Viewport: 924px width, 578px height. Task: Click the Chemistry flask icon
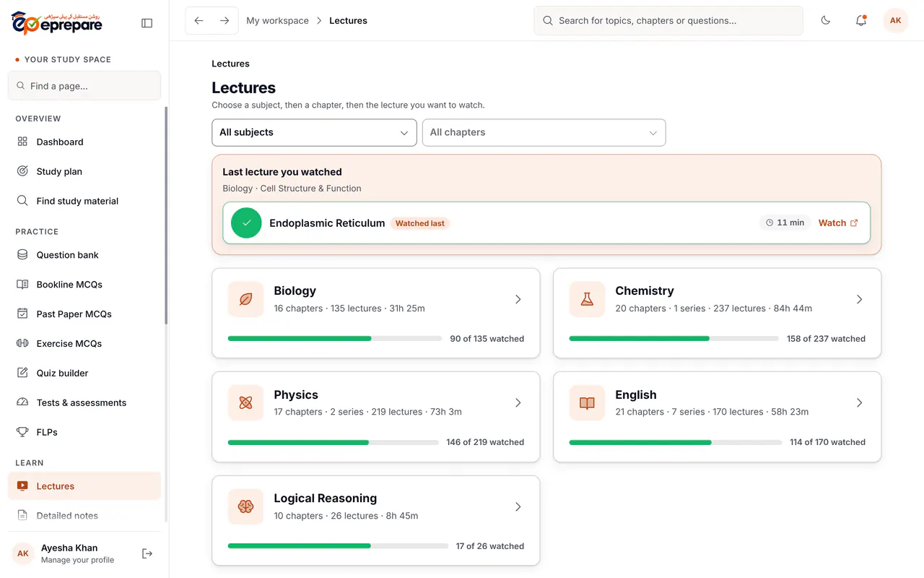(x=587, y=299)
